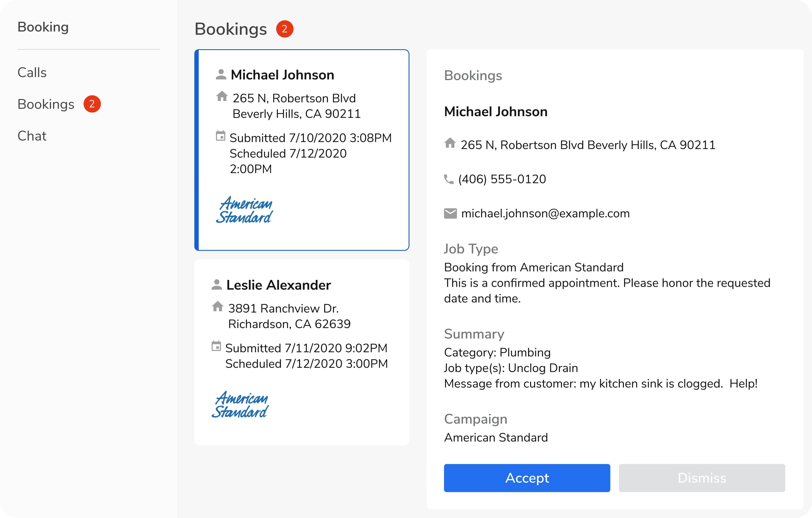The width and height of the screenshot is (812, 518).
Task: Select the Leslie Alexander booking card
Action: click(x=302, y=352)
